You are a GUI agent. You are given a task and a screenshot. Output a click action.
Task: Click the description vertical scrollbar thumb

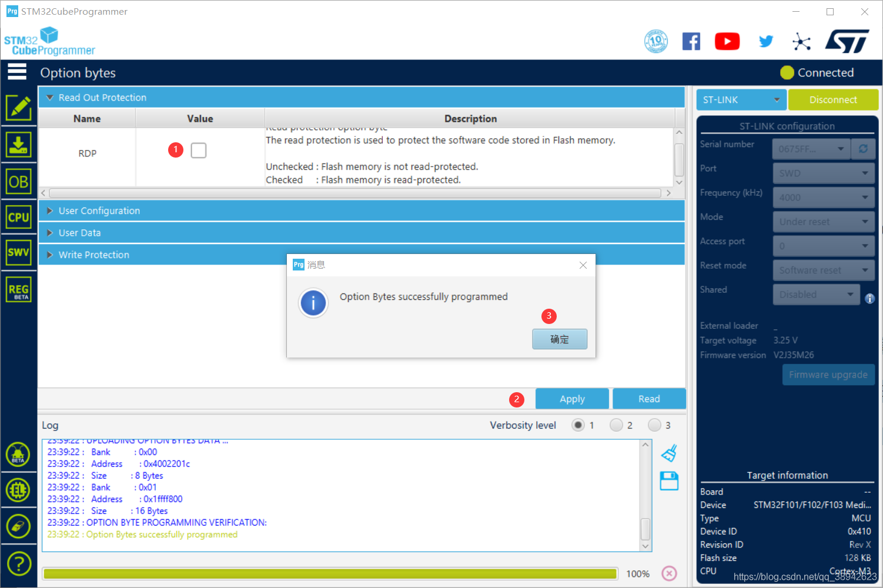679,160
